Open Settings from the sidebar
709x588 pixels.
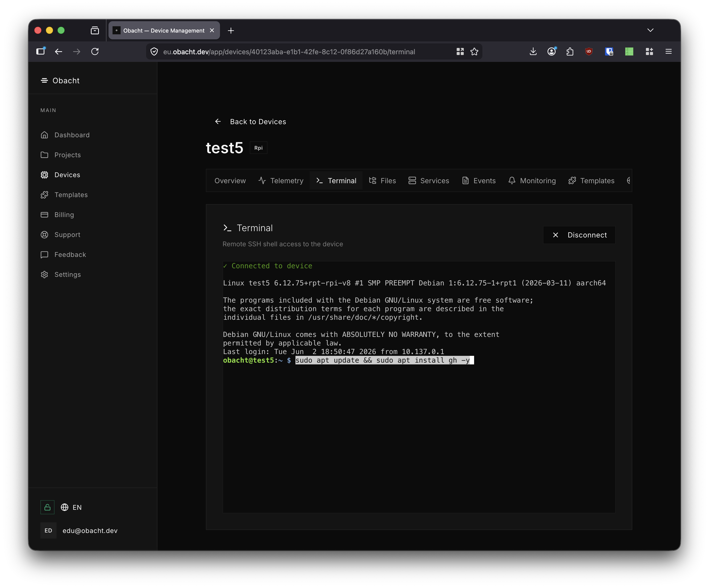[61, 275]
